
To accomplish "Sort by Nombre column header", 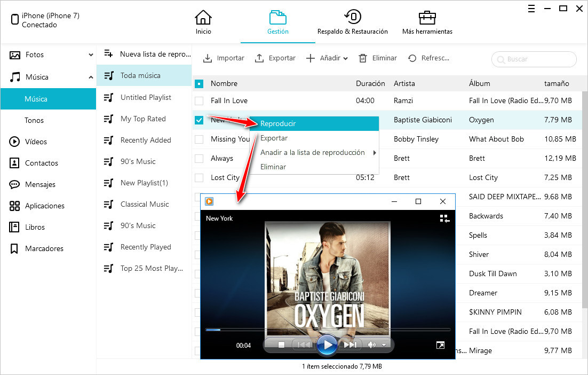I will tap(224, 84).
